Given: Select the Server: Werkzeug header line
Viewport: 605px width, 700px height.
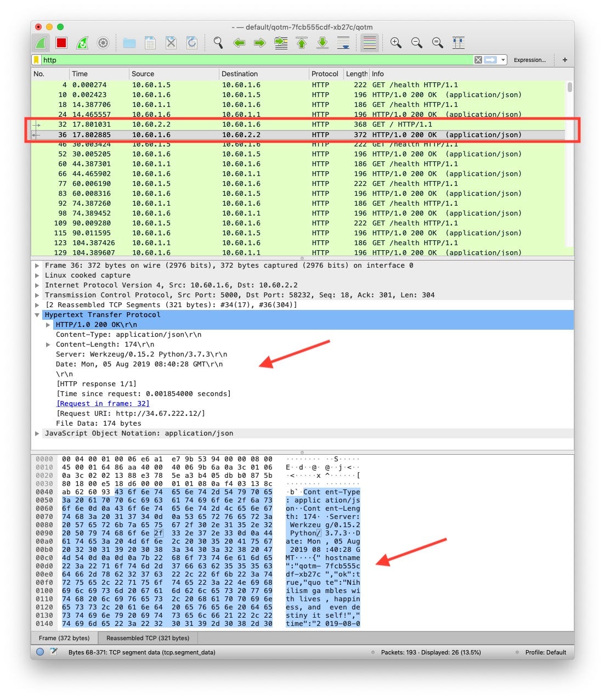Looking at the screenshot, I should (x=142, y=354).
